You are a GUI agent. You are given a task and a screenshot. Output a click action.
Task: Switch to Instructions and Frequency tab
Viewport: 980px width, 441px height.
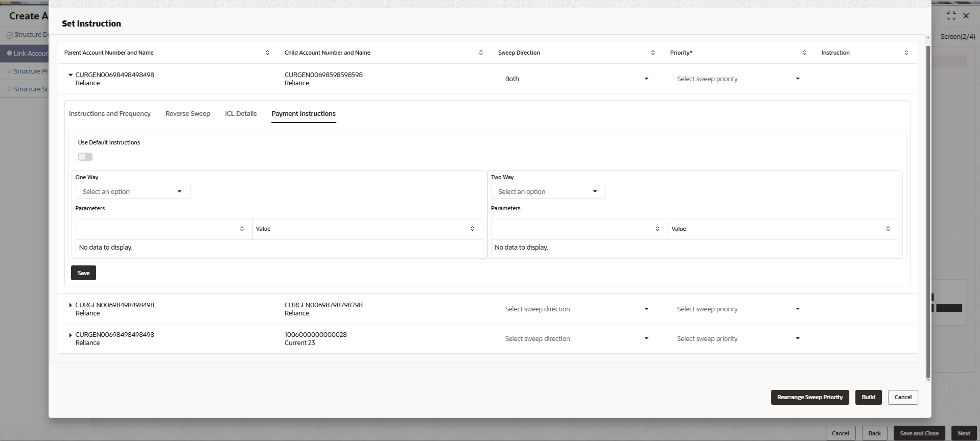click(110, 113)
